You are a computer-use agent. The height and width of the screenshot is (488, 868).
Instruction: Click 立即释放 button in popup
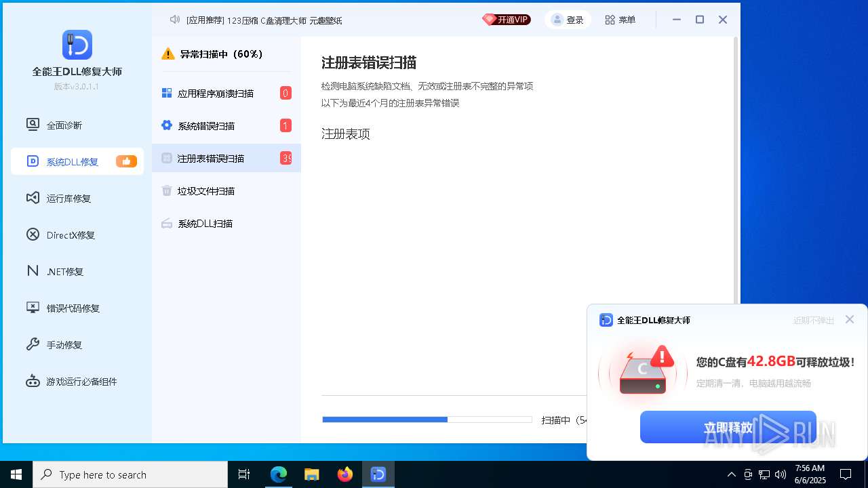[x=728, y=427]
